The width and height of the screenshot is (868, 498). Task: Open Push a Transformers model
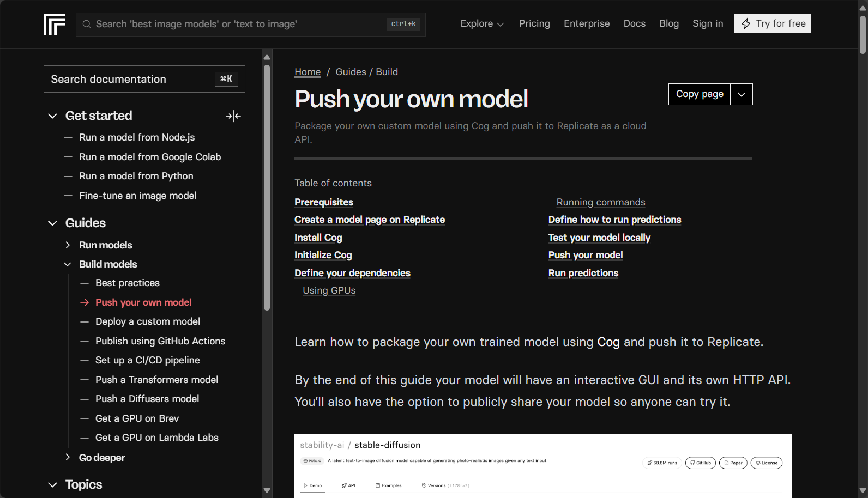tap(157, 380)
